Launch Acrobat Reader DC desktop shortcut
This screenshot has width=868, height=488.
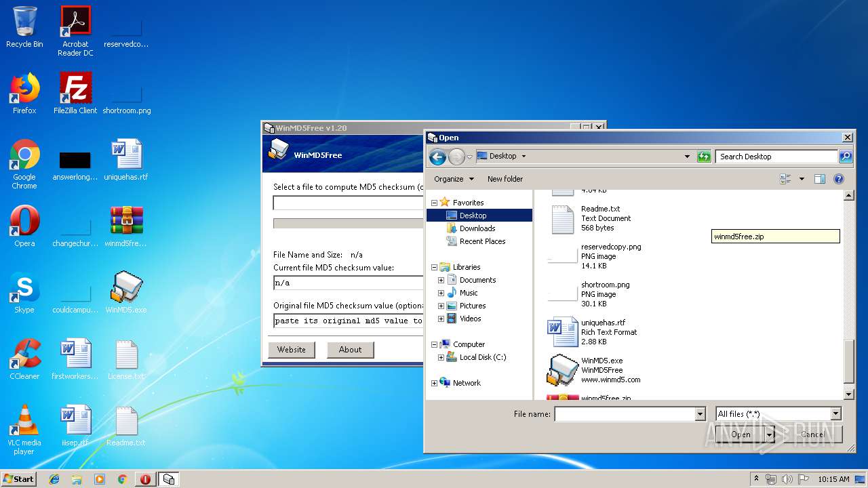tap(75, 31)
